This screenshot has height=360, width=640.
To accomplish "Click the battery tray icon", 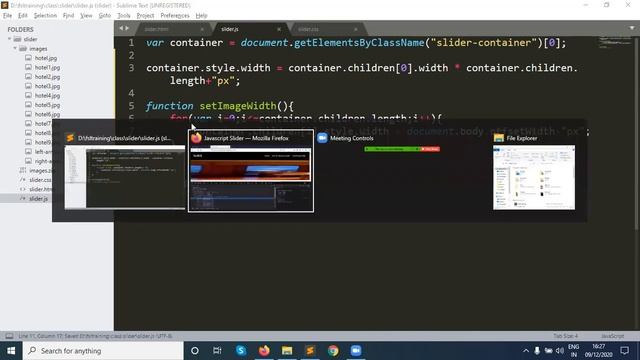I will 549,351.
